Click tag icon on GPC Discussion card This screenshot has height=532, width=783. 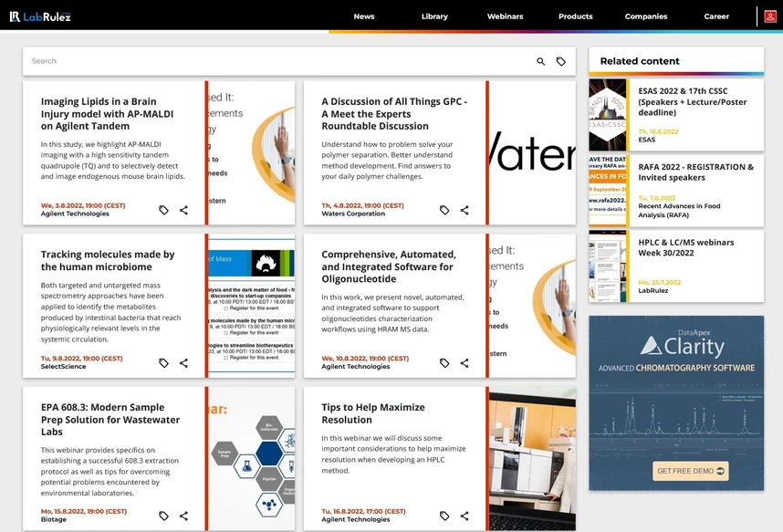pyautogui.click(x=444, y=210)
